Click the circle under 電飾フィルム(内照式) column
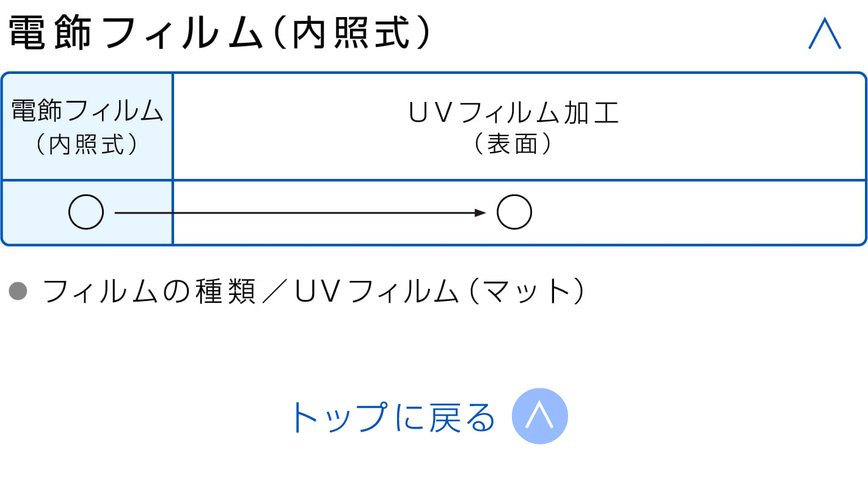Viewport: 868px width, 483px height. click(x=86, y=212)
